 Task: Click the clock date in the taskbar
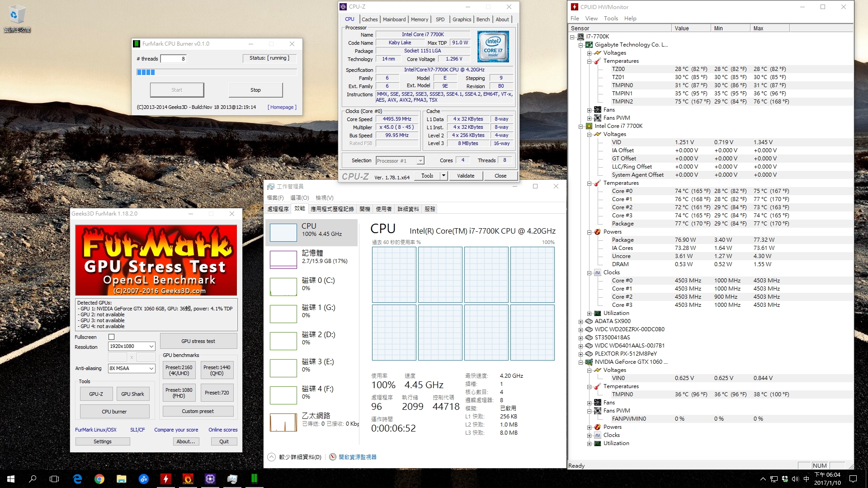coord(827,483)
